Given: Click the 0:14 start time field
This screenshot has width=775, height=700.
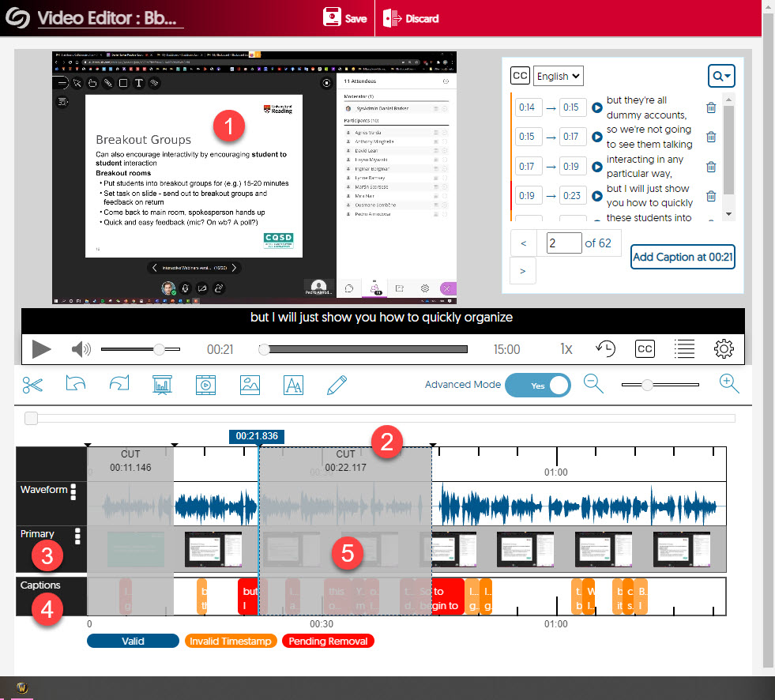Looking at the screenshot, I should pyautogui.click(x=529, y=107).
